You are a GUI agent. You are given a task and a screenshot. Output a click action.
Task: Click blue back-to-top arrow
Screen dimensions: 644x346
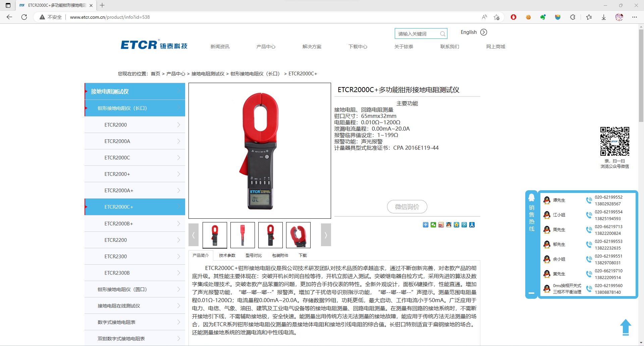tap(626, 327)
